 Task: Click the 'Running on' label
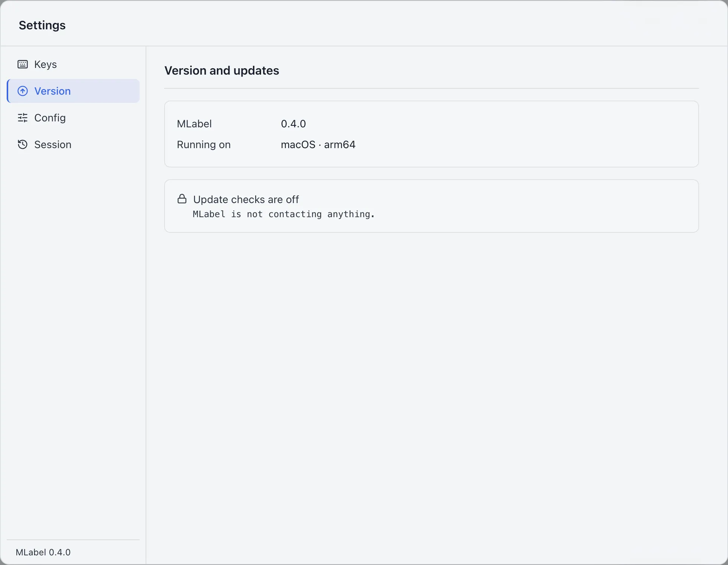click(x=204, y=144)
